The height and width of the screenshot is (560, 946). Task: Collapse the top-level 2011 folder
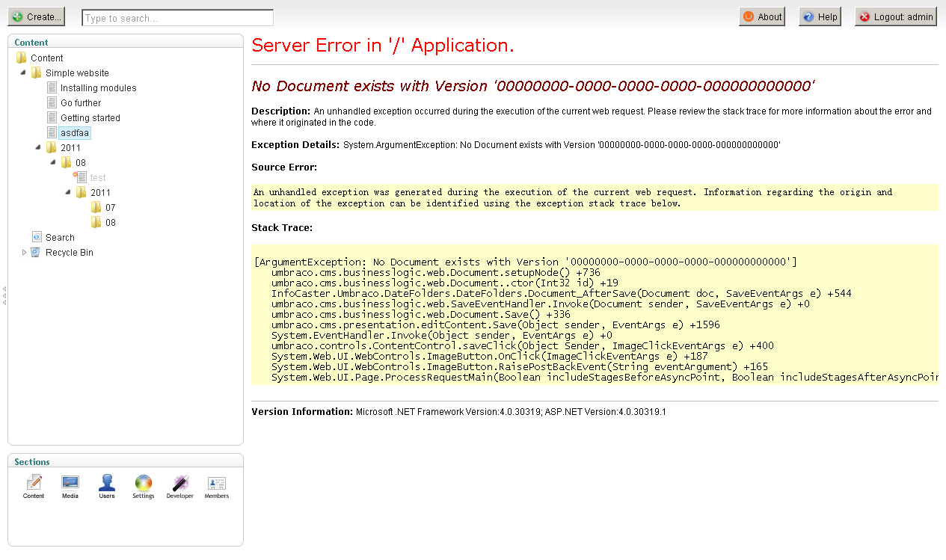pyautogui.click(x=38, y=148)
